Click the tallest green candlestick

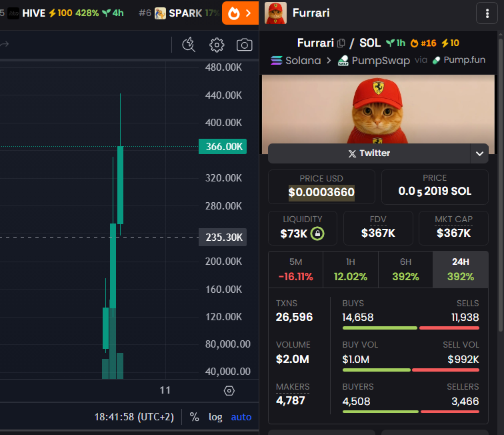point(113,266)
